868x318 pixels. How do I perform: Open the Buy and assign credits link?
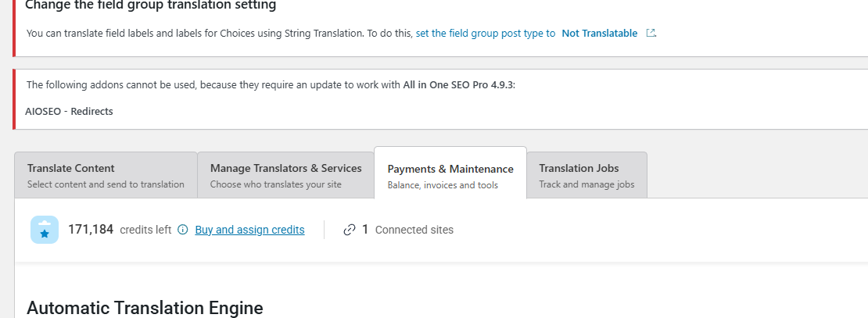tap(249, 230)
